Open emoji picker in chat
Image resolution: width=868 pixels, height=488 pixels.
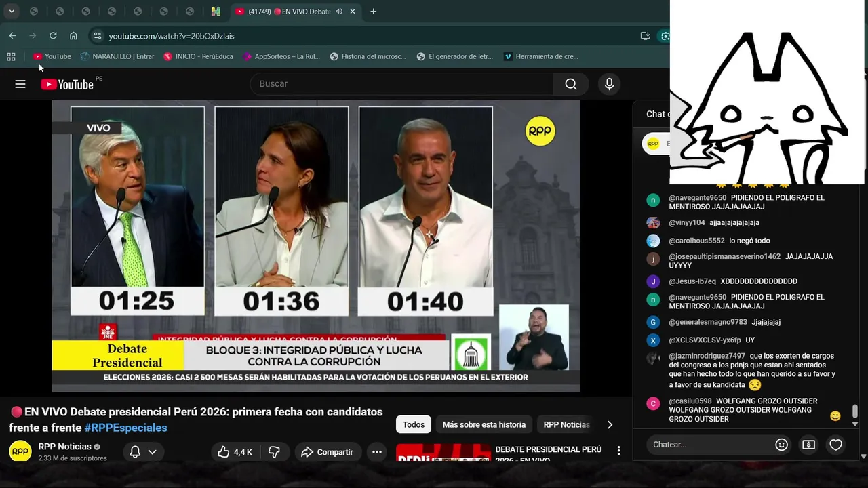click(781, 445)
